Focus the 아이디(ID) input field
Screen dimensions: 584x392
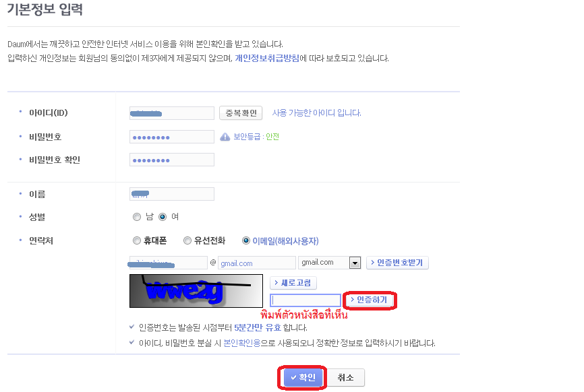pos(172,113)
